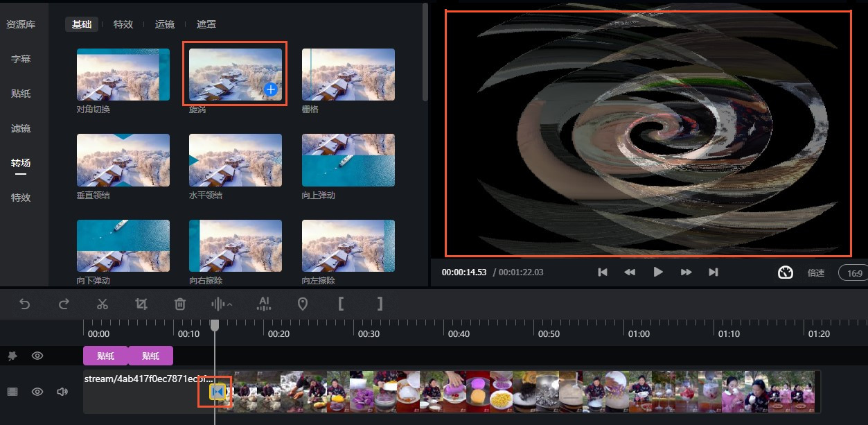Click the transition marker on the video clip

(219, 392)
